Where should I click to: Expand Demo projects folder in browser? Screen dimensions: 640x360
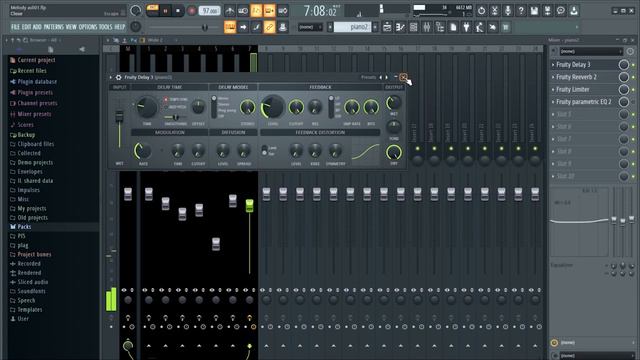tap(35, 162)
